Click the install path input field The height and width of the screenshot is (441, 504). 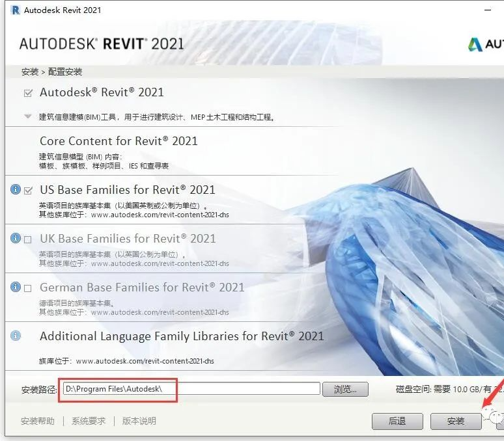coord(191,389)
